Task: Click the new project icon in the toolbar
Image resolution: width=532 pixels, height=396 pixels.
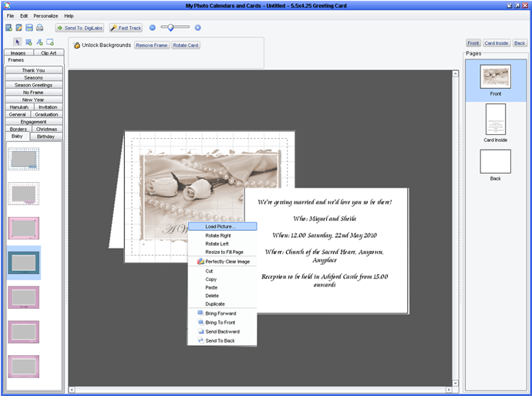Action: [x=9, y=28]
